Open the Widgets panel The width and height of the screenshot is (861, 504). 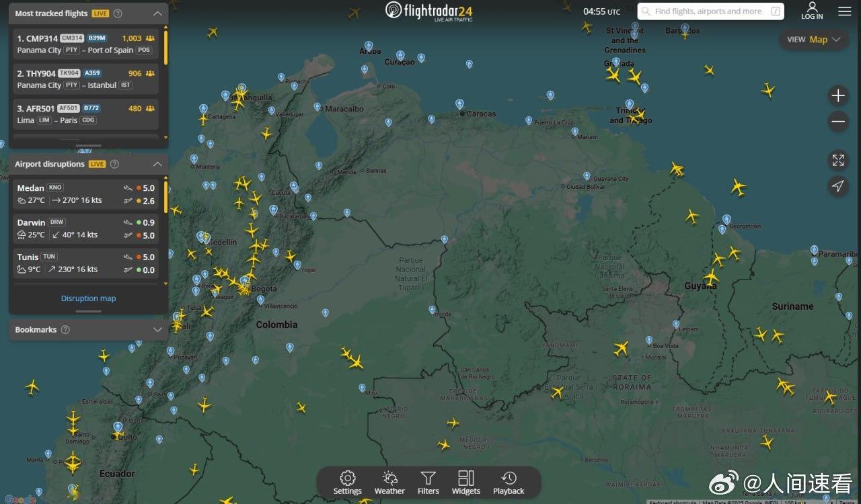[x=465, y=482]
